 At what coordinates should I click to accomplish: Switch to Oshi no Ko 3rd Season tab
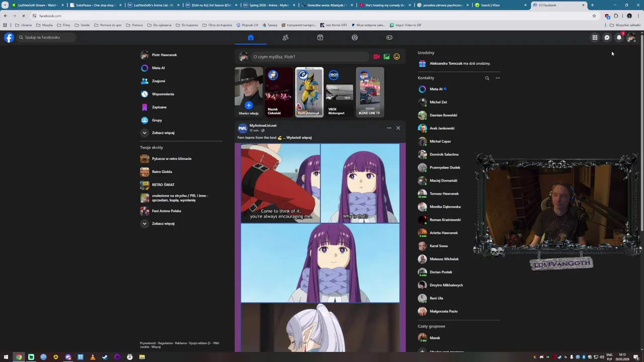[x=211, y=5]
